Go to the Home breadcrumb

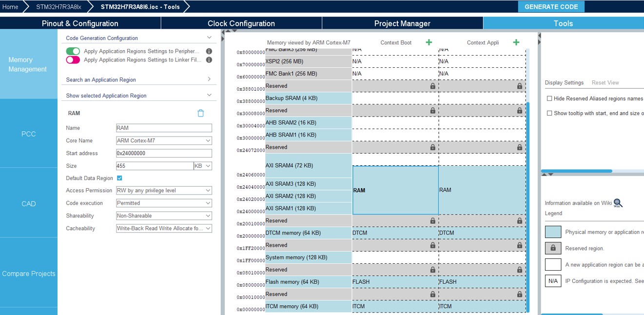pos(10,7)
